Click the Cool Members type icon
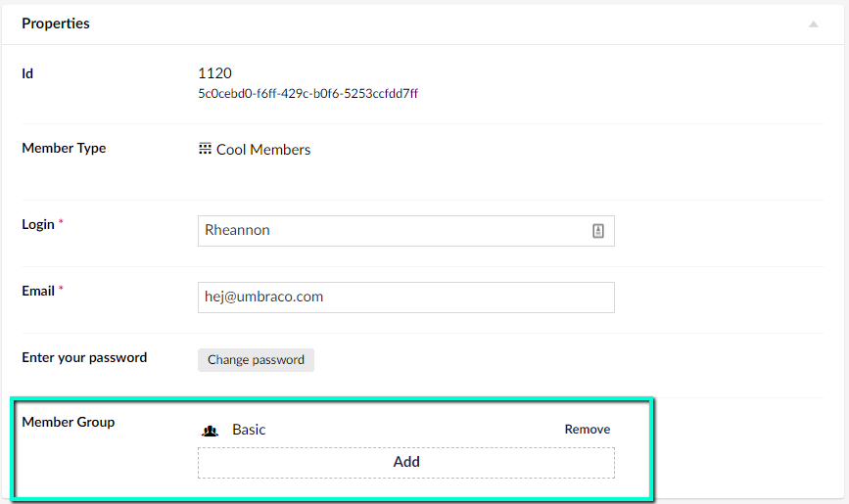 coord(205,149)
